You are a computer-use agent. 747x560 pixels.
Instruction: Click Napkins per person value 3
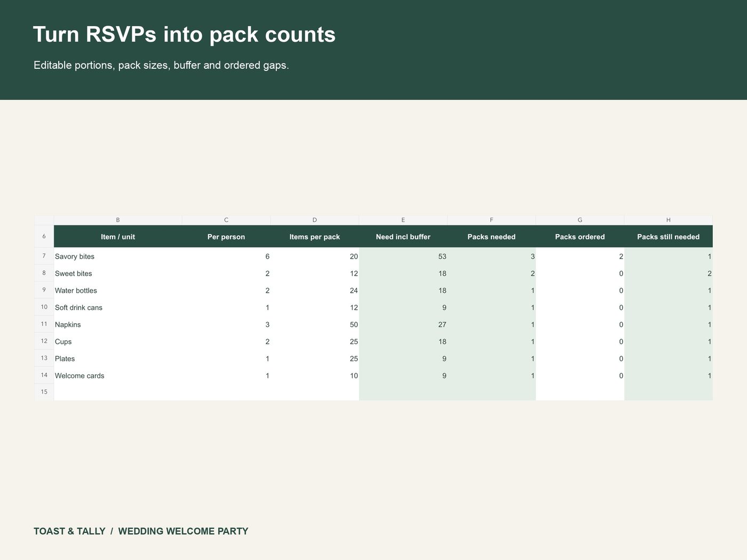click(x=226, y=325)
